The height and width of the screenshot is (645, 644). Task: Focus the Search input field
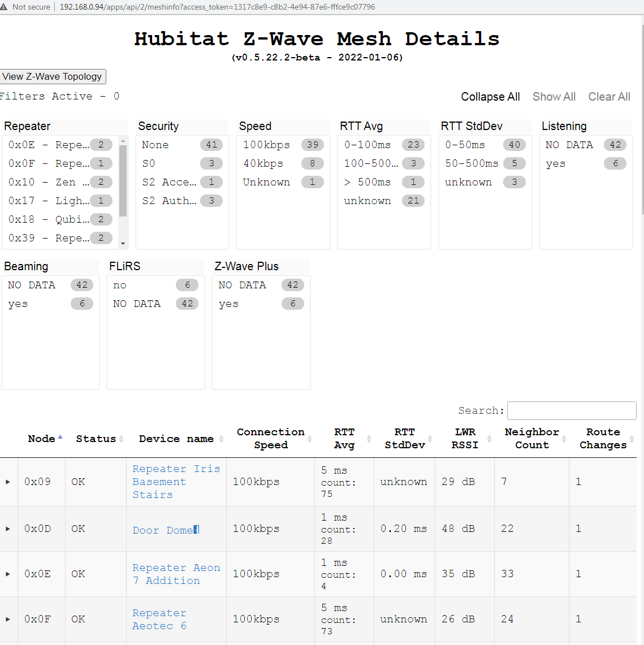click(x=572, y=410)
